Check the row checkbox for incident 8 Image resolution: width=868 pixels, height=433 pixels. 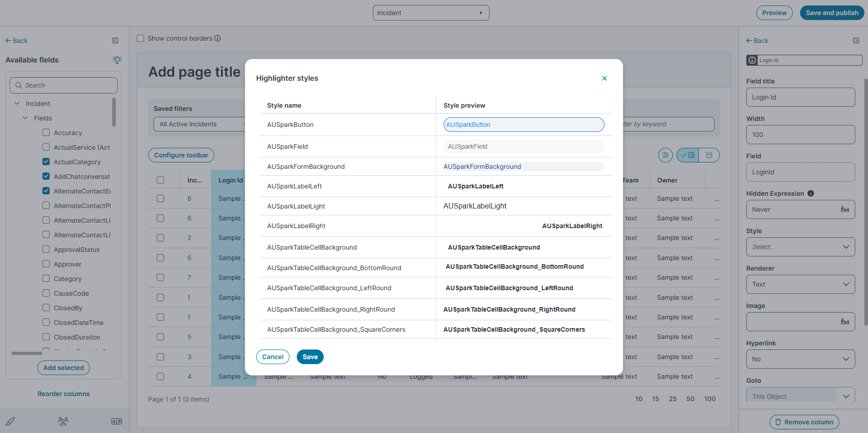tap(160, 198)
